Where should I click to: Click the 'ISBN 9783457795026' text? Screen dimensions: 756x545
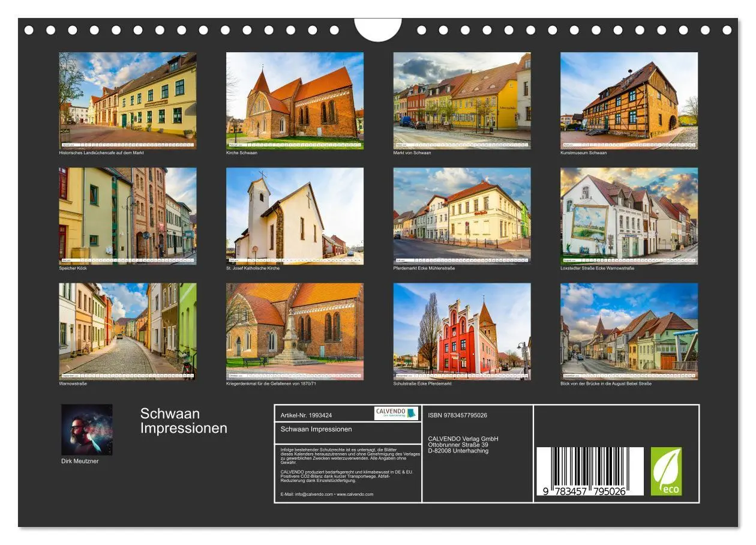[x=458, y=415]
